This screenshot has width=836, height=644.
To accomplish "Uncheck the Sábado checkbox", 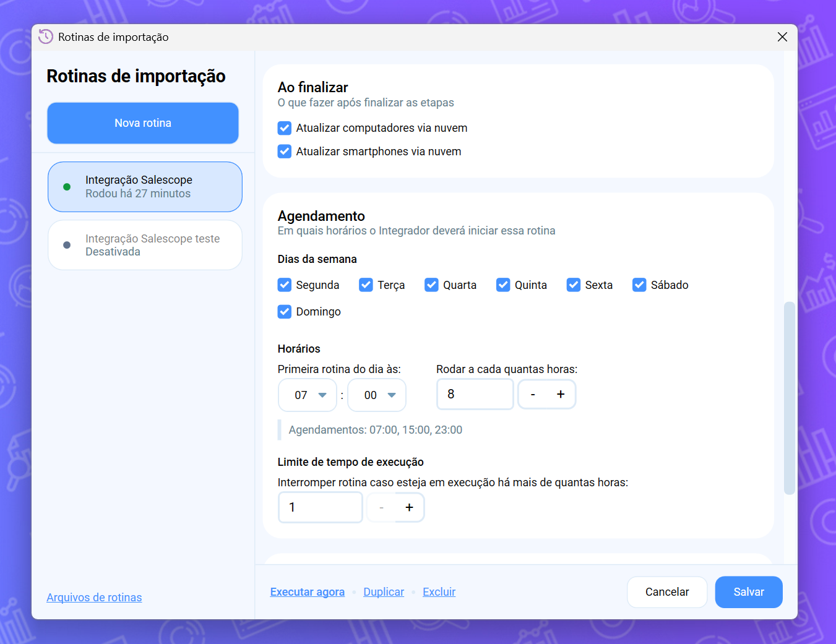I will pyautogui.click(x=639, y=285).
